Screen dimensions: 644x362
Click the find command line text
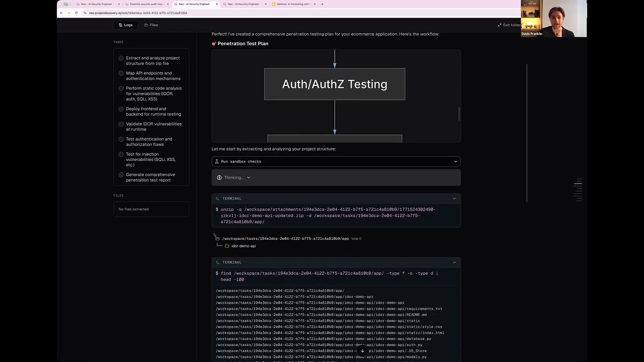(x=329, y=276)
